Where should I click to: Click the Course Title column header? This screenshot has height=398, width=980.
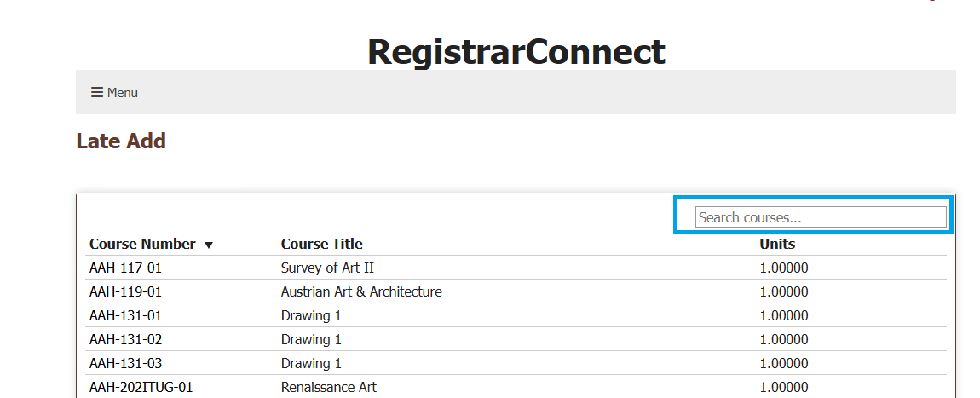[321, 244]
